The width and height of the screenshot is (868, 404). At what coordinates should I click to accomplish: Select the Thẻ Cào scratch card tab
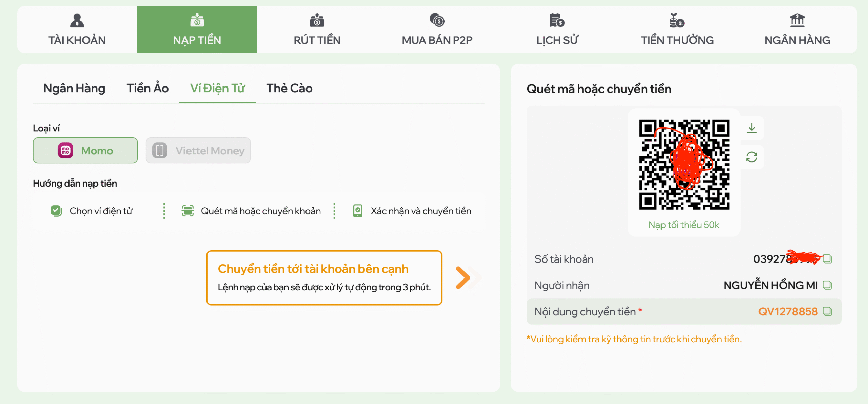click(x=289, y=88)
